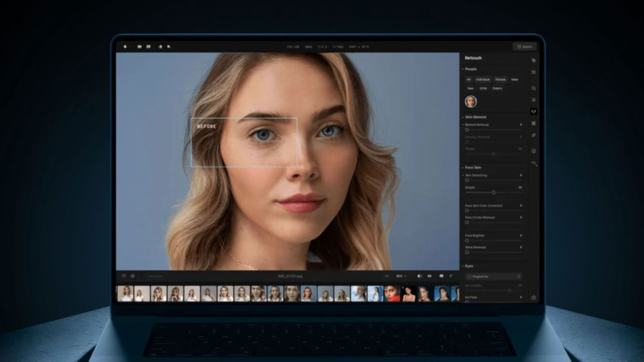644x362 pixels.
Task: Select the Crop tool in the right sidebar
Action: (534, 88)
